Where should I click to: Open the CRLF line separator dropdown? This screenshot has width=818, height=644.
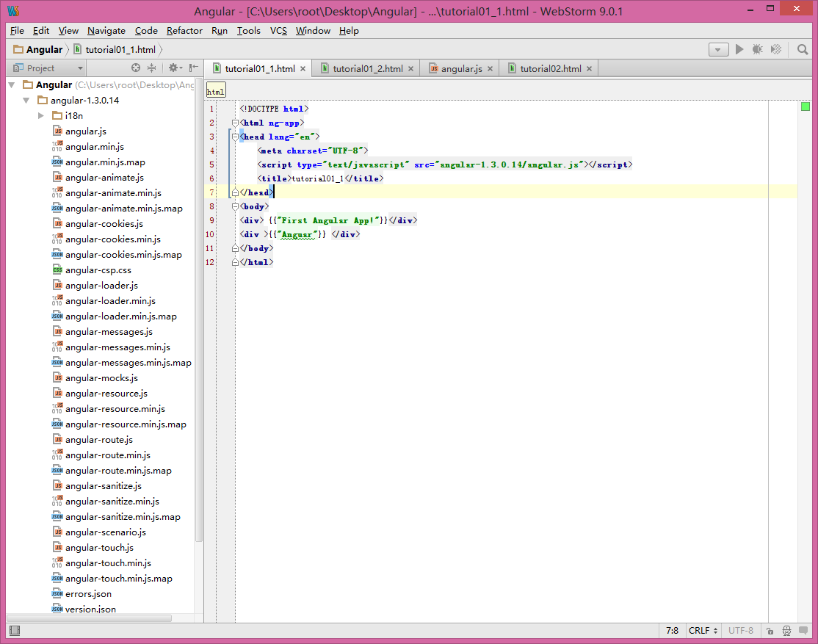(x=703, y=631)
